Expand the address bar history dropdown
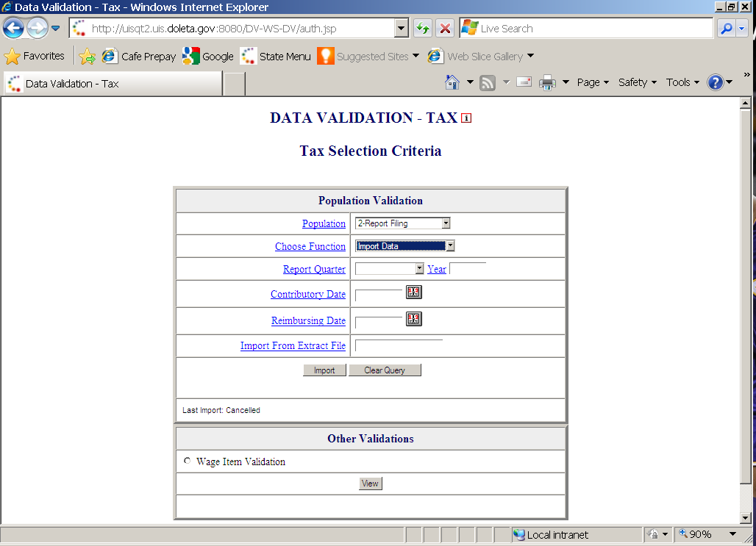 point(401,29)
